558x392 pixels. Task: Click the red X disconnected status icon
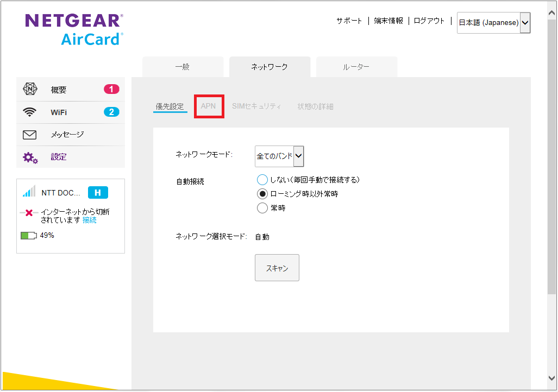click(x=29, y=213)
